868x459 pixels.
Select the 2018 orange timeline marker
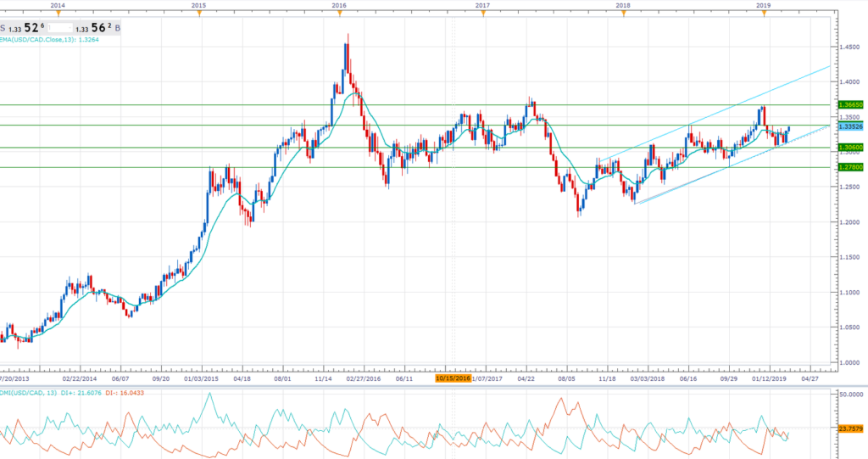point(623,14)
